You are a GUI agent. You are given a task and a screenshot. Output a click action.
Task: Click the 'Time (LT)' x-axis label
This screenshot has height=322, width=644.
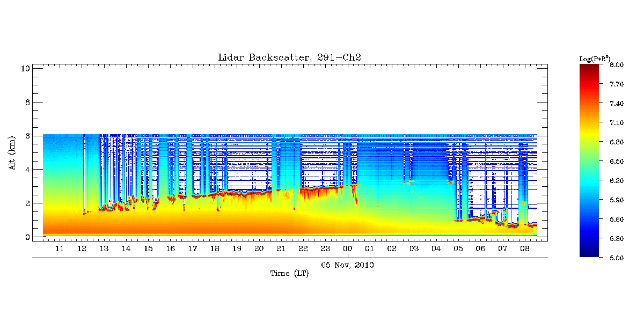tap(289, 274)
